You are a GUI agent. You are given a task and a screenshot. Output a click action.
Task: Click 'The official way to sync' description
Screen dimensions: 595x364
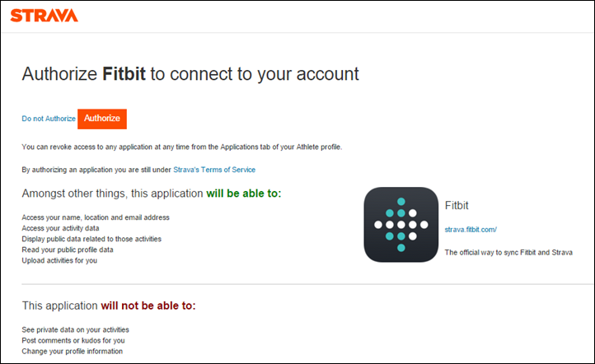pos(508,253)
